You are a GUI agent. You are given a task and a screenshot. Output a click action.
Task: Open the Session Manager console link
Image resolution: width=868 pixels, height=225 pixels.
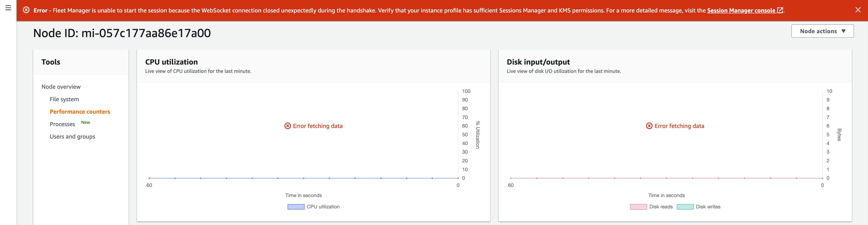741,10
